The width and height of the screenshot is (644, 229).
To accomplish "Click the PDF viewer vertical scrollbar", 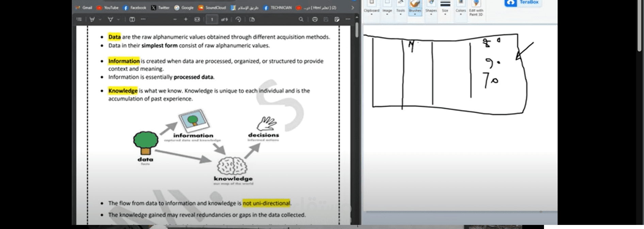I will pyautogui.click(x=357, y=30).
